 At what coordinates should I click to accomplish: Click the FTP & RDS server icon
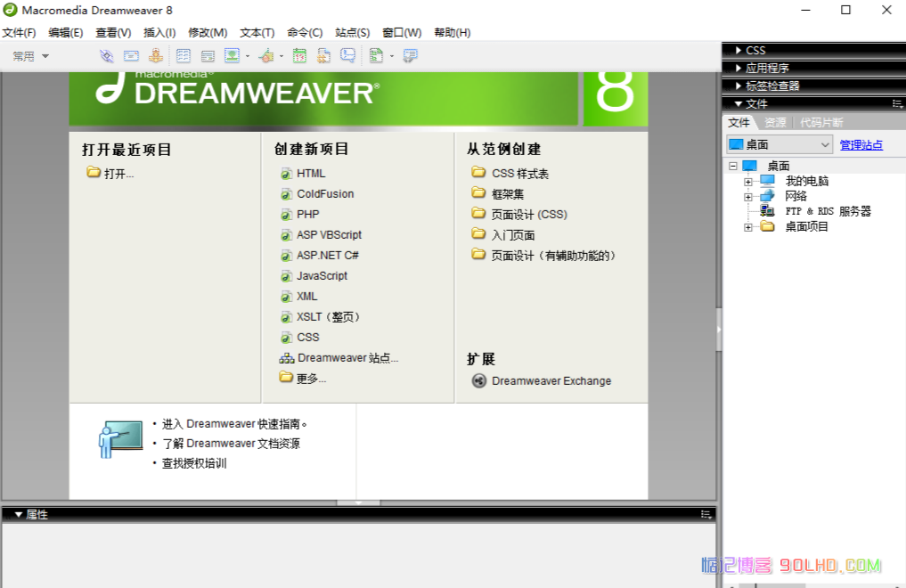point(767,211)
